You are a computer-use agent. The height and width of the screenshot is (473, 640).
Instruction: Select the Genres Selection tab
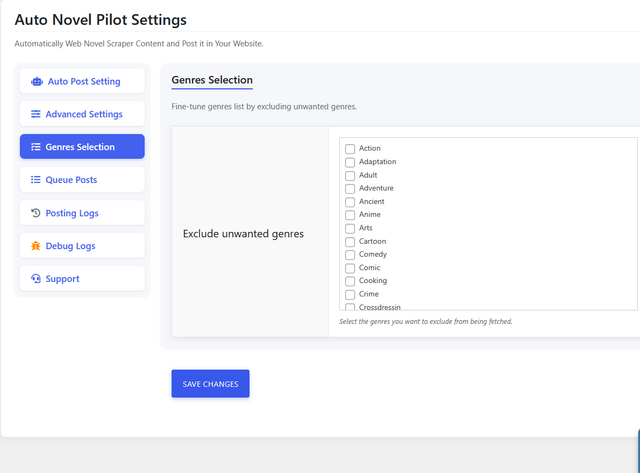[x=82, y=147]
